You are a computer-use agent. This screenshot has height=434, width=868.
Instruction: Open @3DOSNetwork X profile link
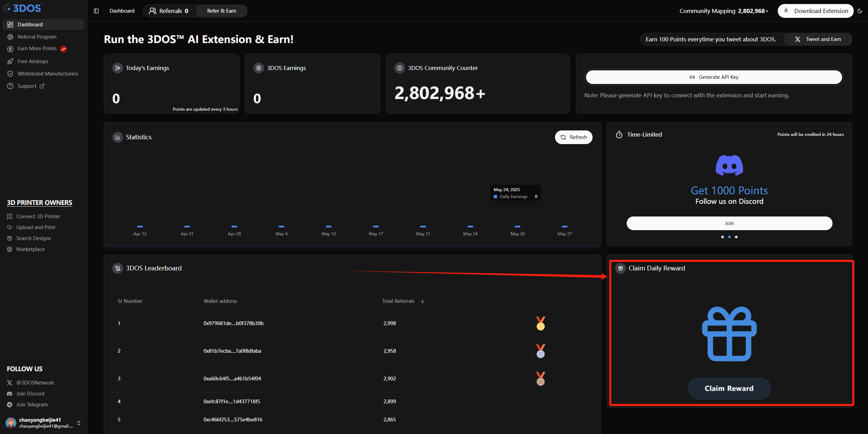tap(35, 383)
